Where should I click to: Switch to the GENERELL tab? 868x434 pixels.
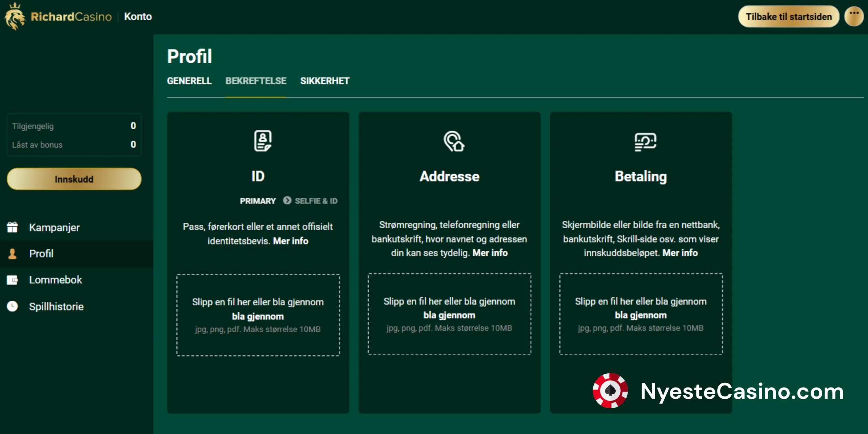[x=189, y=81]
